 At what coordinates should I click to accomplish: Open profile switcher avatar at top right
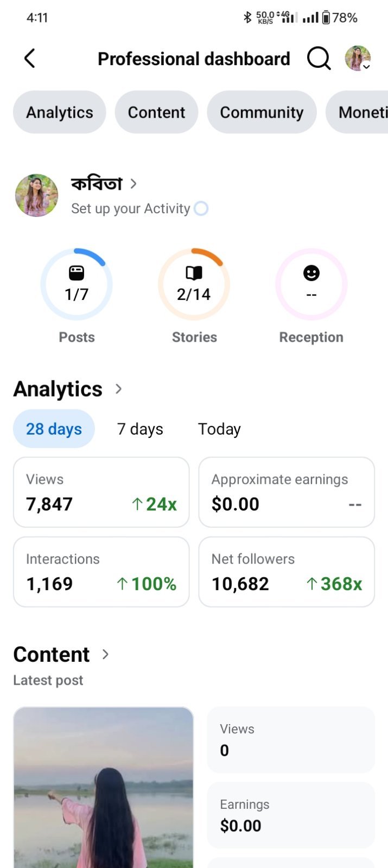358,58
